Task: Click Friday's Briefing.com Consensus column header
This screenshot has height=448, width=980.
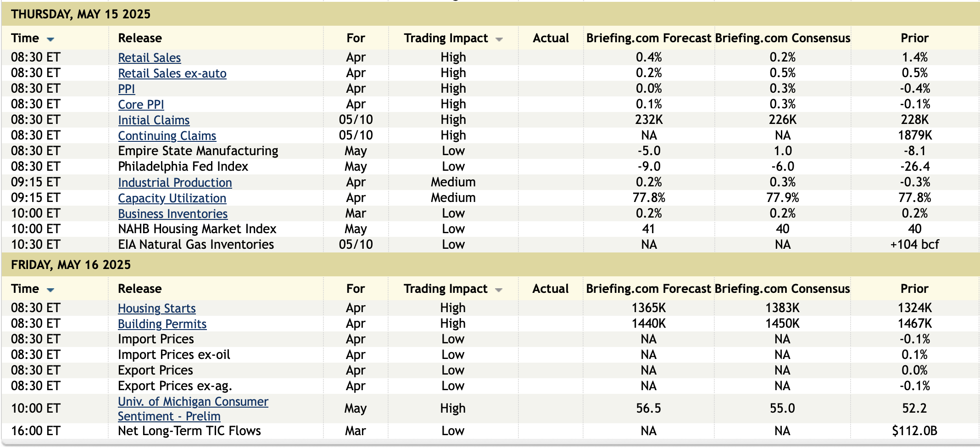Action: point(782,289)
